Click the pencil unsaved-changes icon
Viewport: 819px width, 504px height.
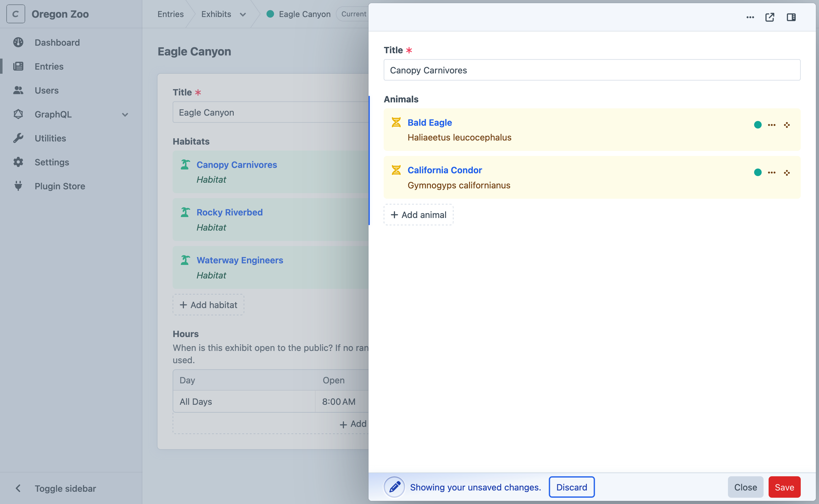point(394,487)
